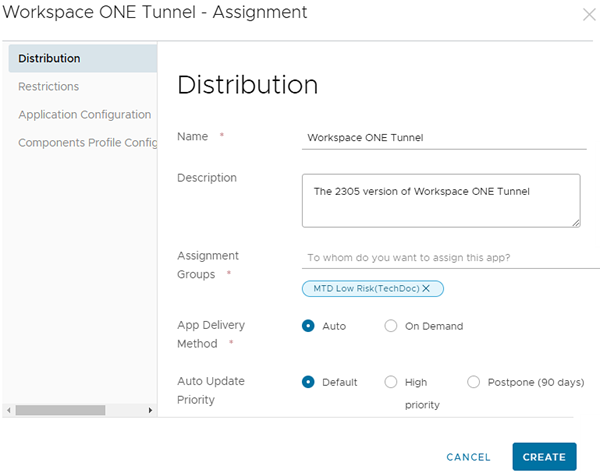The width and height of the screenshot is (600, 473).
Task: Switch to the Restrictions section
Action: tap(49, 86)
